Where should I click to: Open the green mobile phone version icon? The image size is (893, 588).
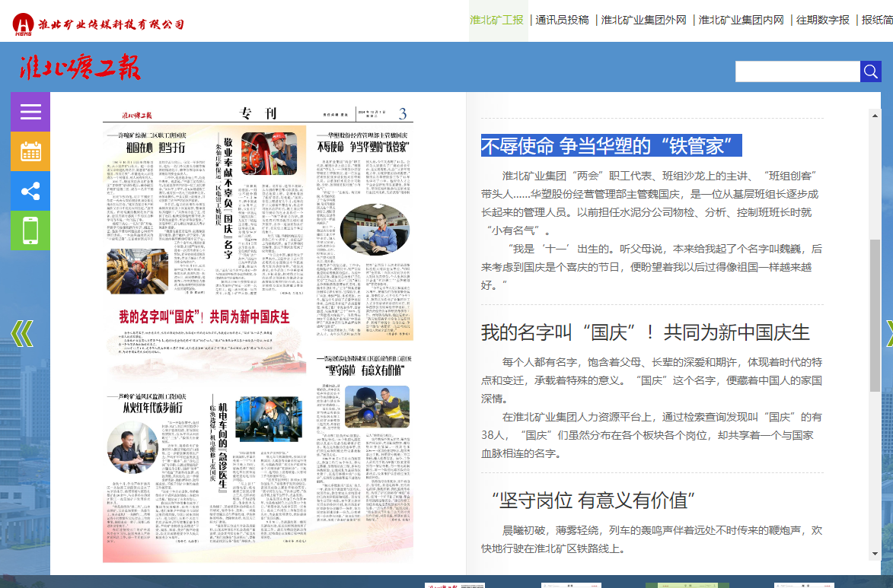[30, 230]
